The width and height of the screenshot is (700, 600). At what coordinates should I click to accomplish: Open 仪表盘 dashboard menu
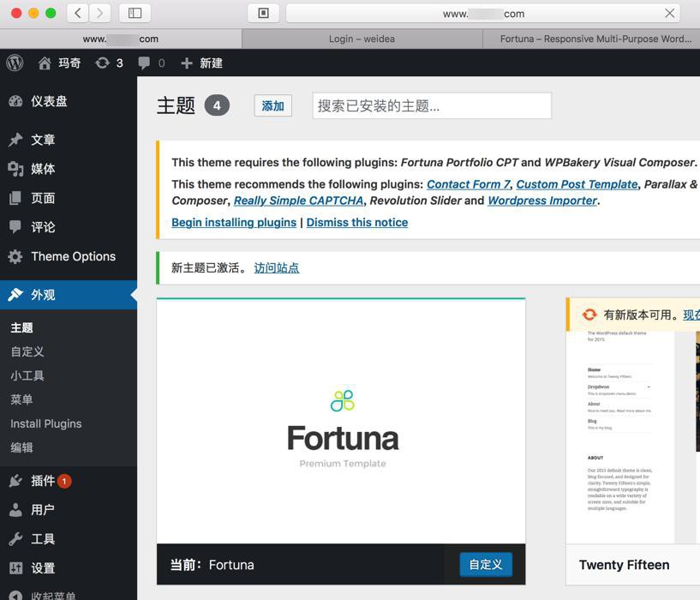coord(69,101)
